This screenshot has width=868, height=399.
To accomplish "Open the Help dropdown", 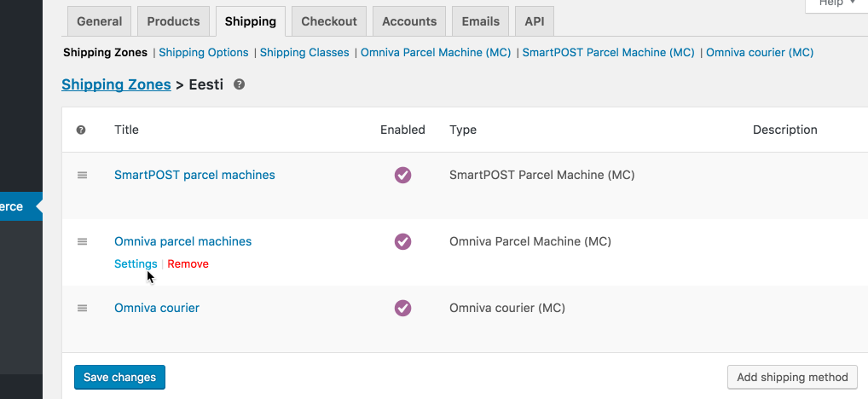I will coord(836,4).
